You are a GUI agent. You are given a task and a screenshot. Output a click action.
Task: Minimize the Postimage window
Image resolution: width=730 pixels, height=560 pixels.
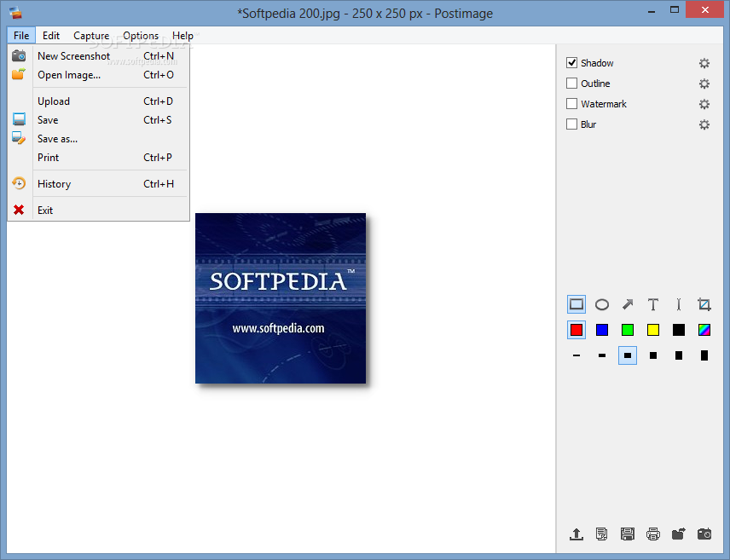[x=652, y=10]
